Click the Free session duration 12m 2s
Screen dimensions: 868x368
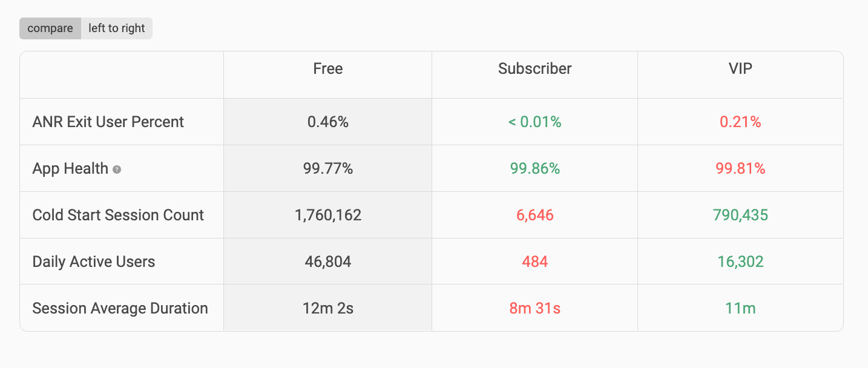[328, 308]
